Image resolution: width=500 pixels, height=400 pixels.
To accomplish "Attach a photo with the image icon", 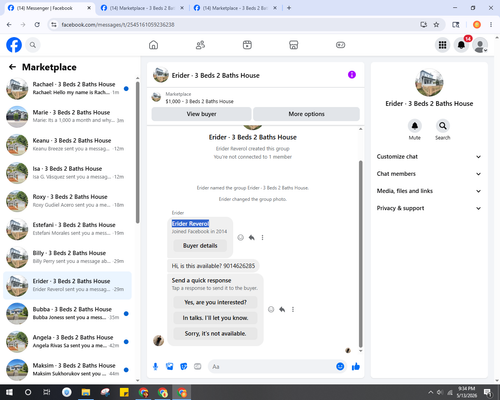I will [x=169, y=367].
